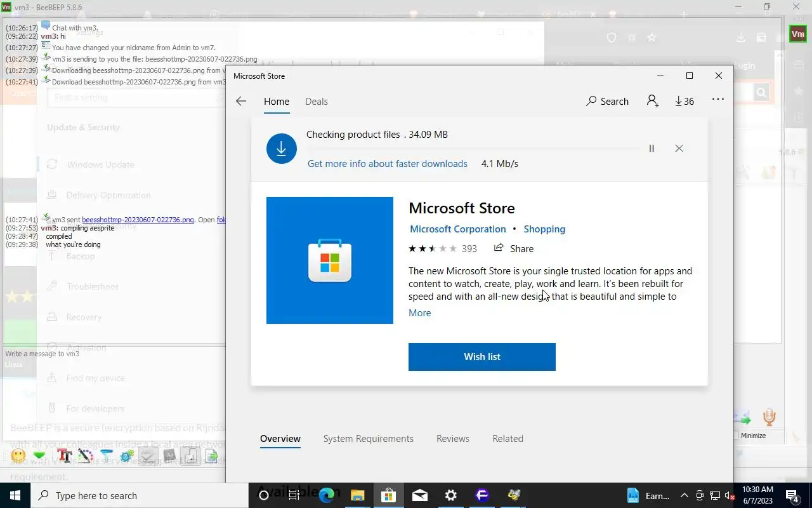Image resolution: width=812 pixels, height=508 pixels.
Task: Switch to the Deals tab
Action: [x=317, y=101]
